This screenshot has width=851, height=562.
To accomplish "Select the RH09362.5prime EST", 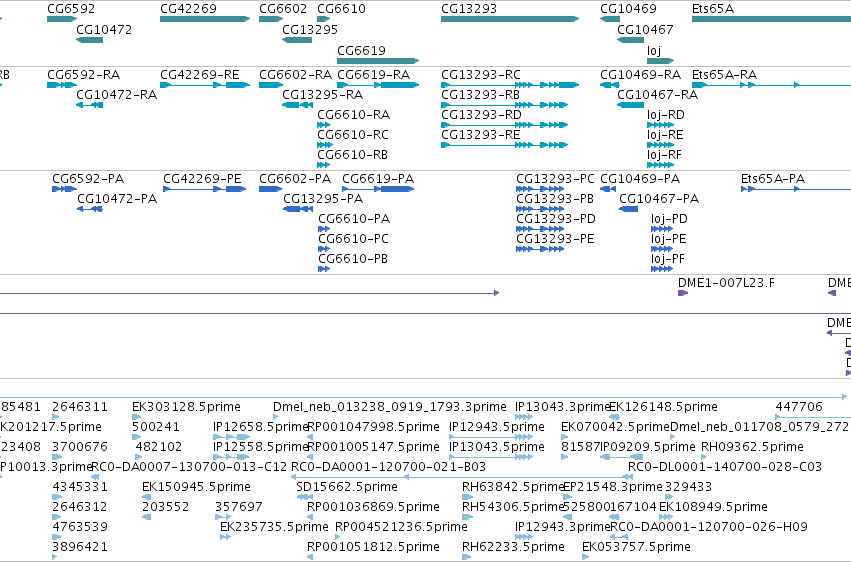I will 706,457.
